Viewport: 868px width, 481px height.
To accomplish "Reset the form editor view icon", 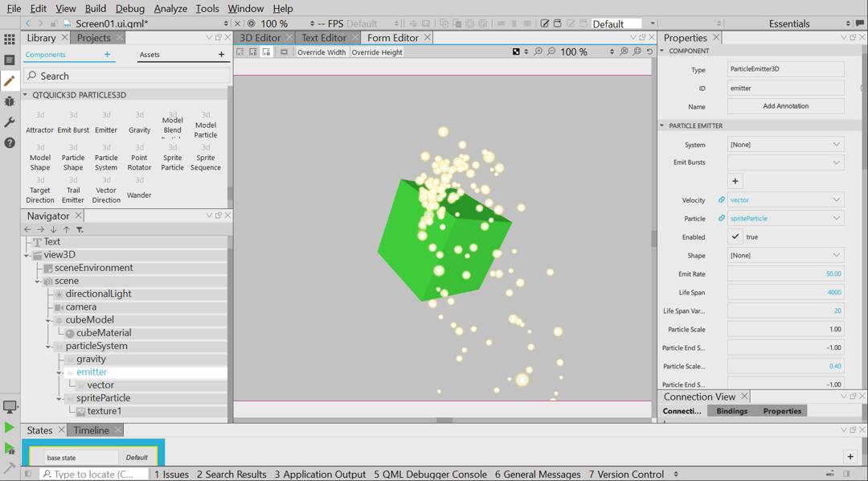I will click(649, 52).
